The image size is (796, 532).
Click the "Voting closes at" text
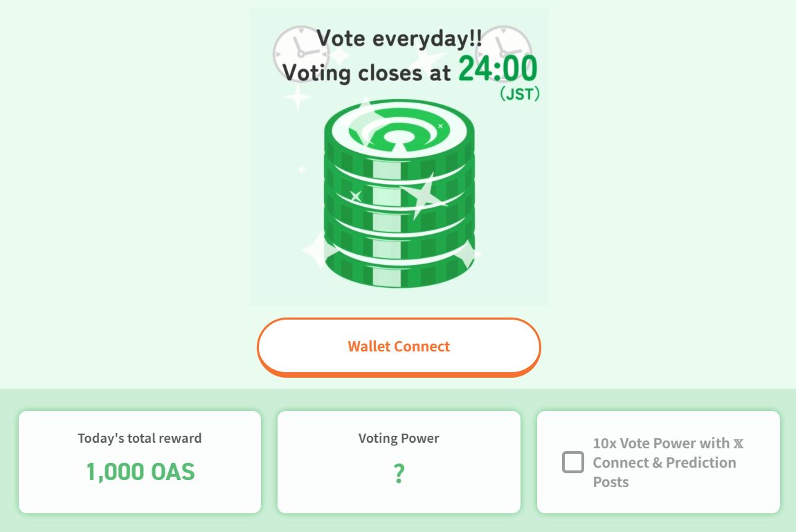click(x=366, y=72)
